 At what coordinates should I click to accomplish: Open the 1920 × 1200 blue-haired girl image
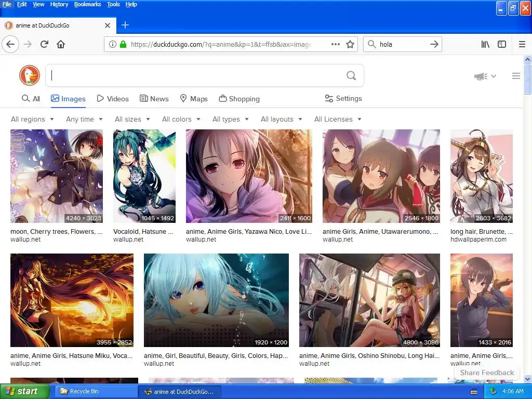pyautogui.click(x=216, y=300)
